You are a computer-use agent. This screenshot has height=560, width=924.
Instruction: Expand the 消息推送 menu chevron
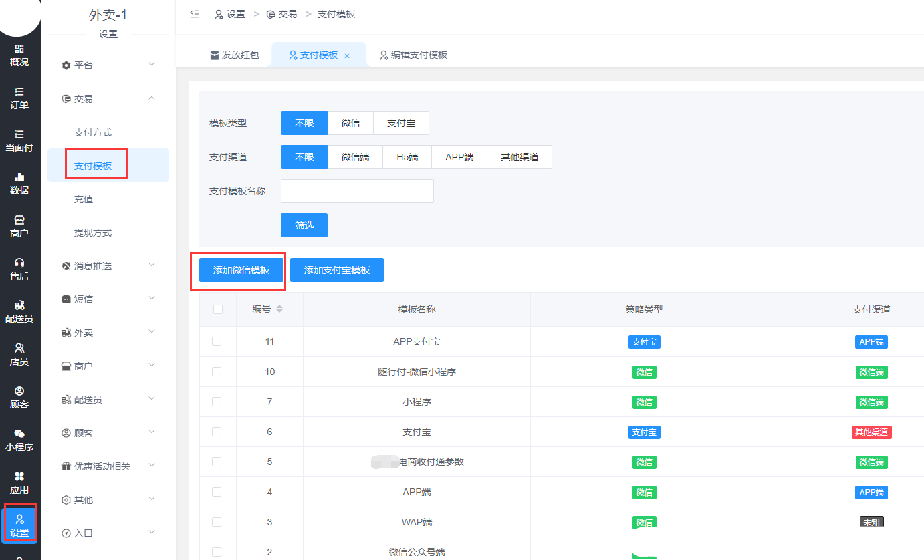(x=152, y=265)
